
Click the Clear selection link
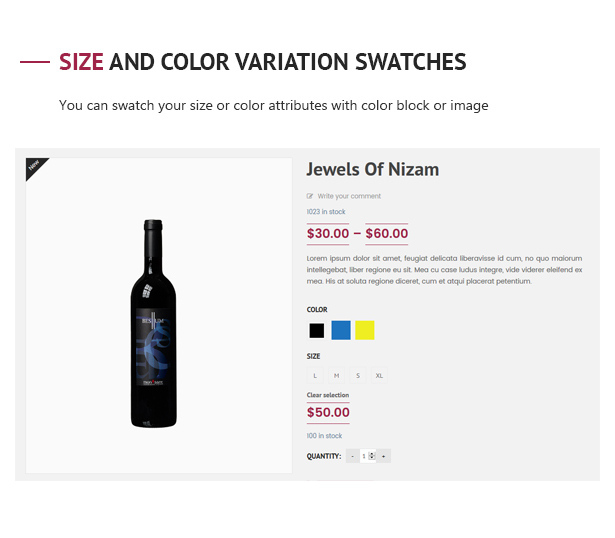click(x=328, y=395)
